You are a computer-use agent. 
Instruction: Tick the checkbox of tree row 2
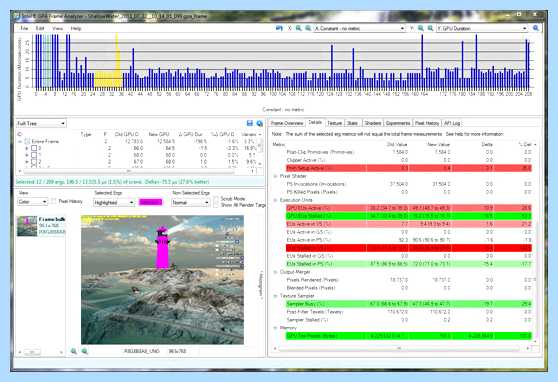34,162
